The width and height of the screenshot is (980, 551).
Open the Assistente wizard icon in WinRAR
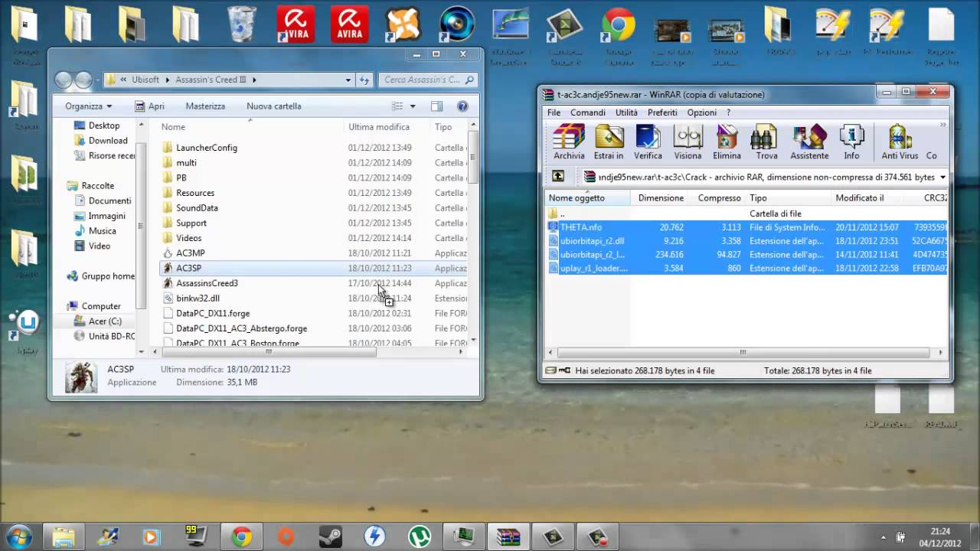click(809, 142)
